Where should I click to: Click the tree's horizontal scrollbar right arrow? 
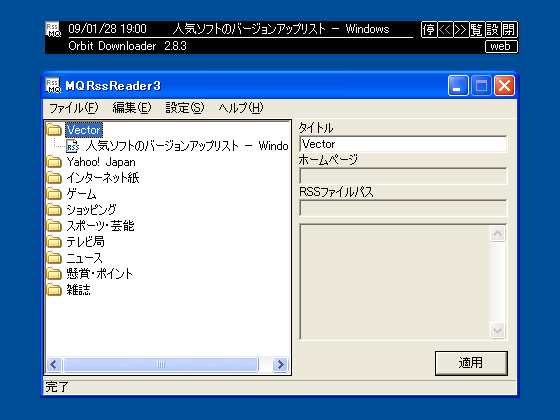point(280,365)
